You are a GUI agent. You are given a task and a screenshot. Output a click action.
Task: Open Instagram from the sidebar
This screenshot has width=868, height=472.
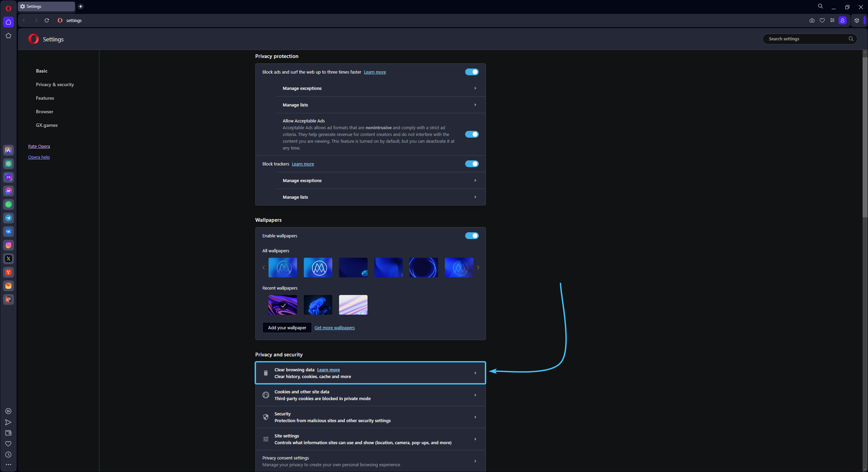[x=8, y=245]
